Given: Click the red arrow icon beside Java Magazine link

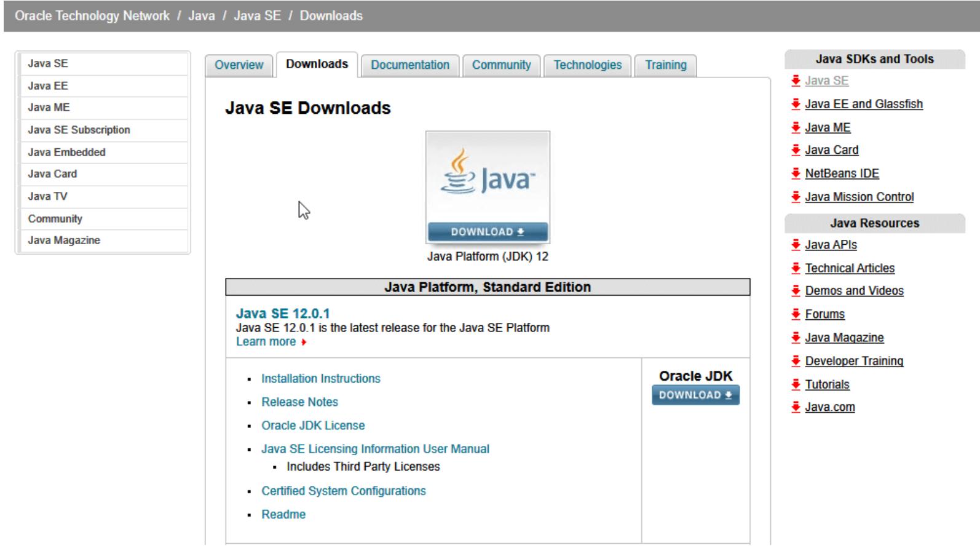Looking at the screenshot, I should point(796,338).
